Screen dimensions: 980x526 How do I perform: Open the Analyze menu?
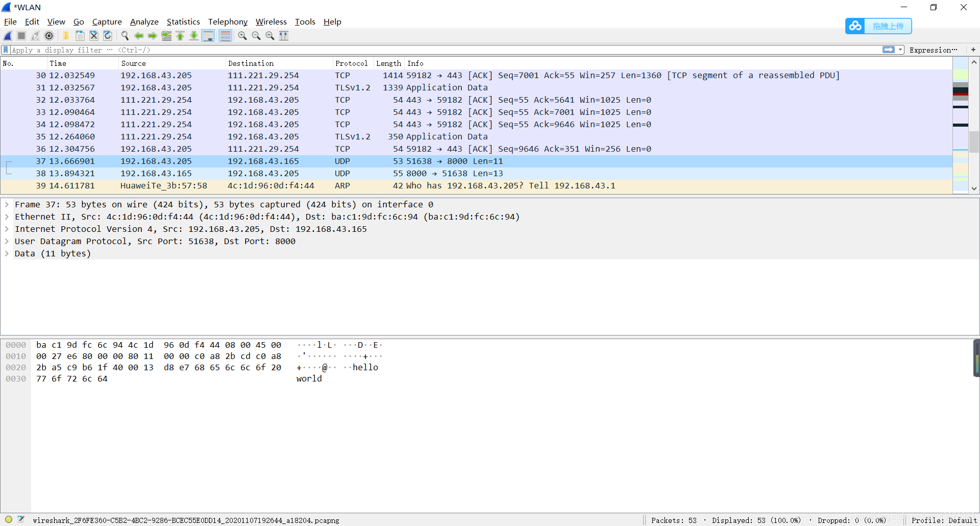coord(144,21)
